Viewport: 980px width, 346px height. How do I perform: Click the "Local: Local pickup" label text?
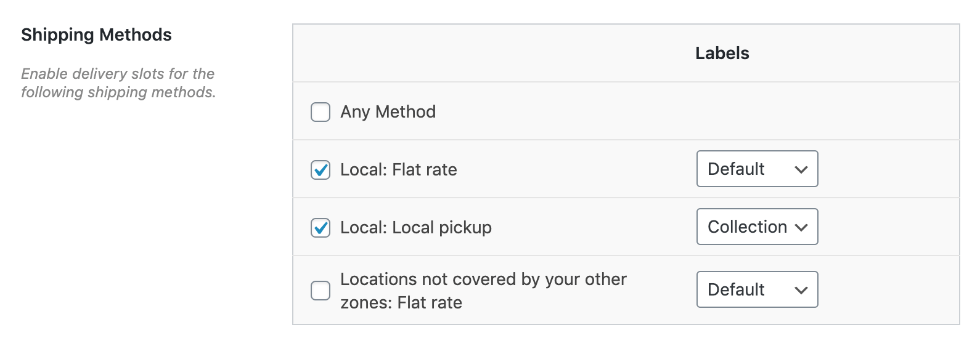coord(415,228)
